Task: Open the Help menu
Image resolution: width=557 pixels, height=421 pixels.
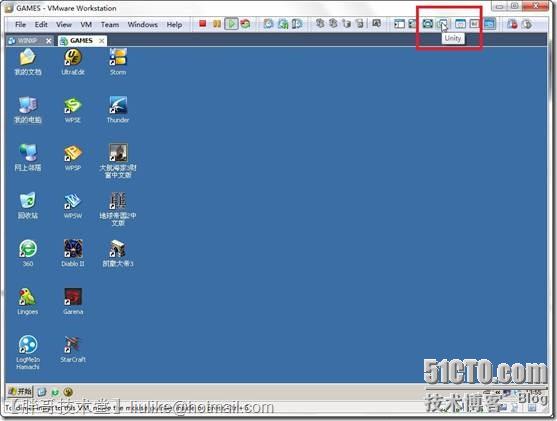Action: [x=174, y=25]
